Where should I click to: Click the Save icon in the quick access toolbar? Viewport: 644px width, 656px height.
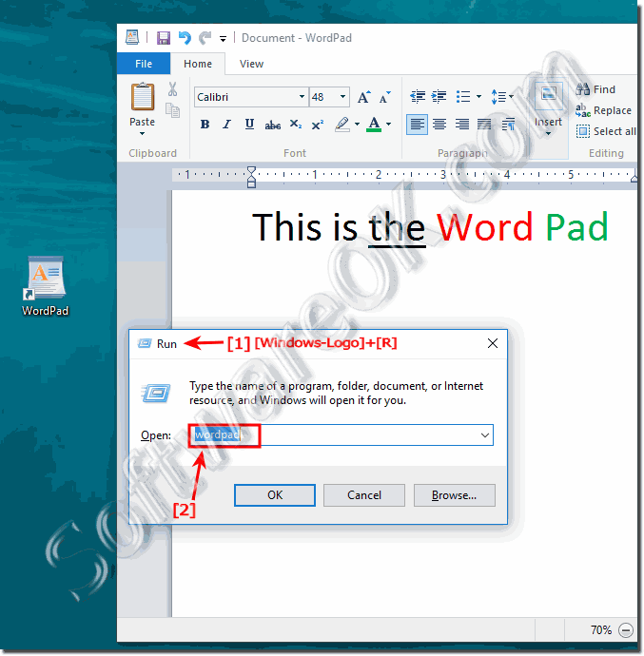point(164,38)
